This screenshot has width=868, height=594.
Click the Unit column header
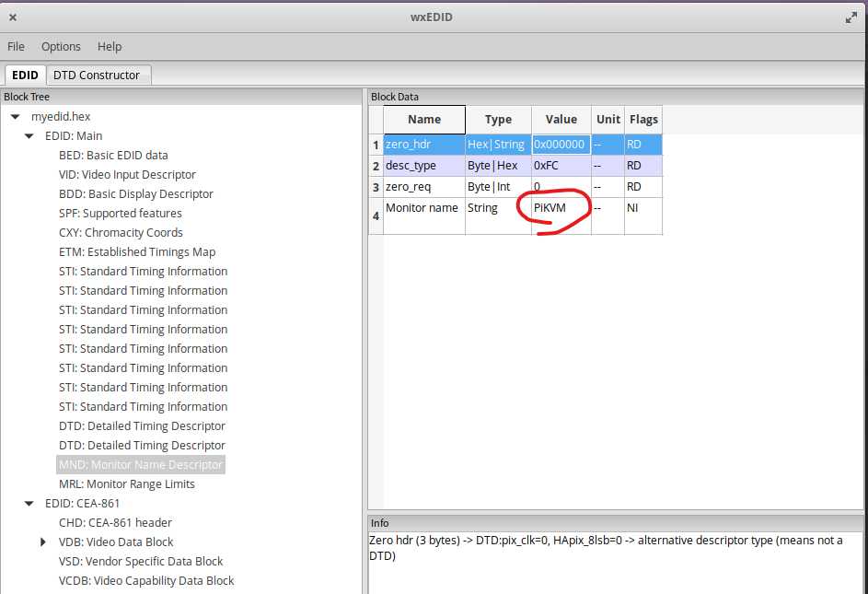(x=608, y=120)
